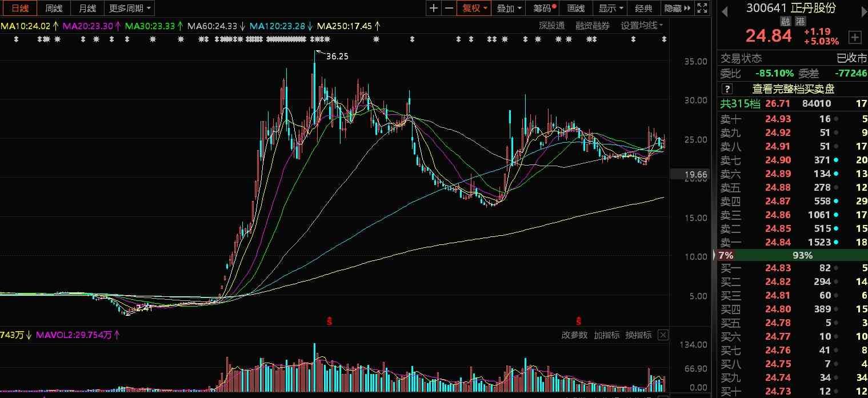The width and height of the screenshot is (868, 398).
Task: Switch to 经典 classic display mode
Action: [644, 8]
